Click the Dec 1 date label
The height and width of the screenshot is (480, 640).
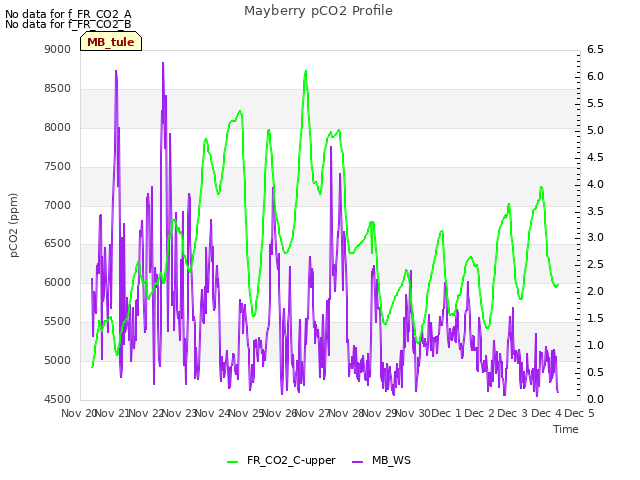point(446,413)
